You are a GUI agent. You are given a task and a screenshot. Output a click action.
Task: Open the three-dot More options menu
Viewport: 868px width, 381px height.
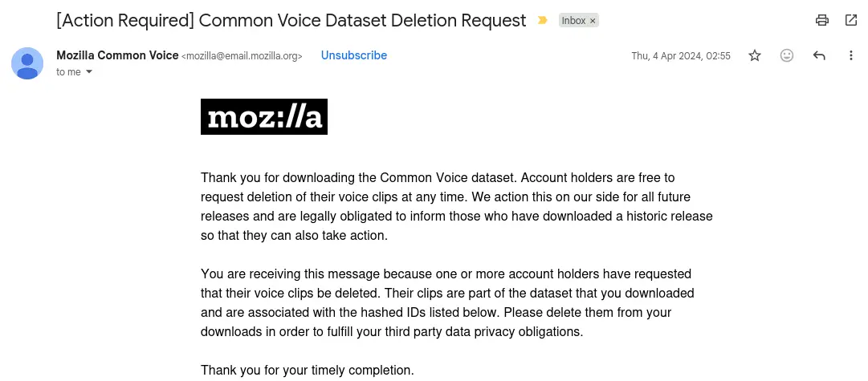point(851,55)
